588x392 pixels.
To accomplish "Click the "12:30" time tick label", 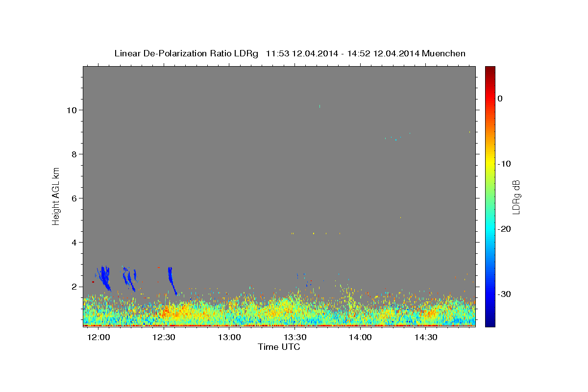I will coord(164,338).
